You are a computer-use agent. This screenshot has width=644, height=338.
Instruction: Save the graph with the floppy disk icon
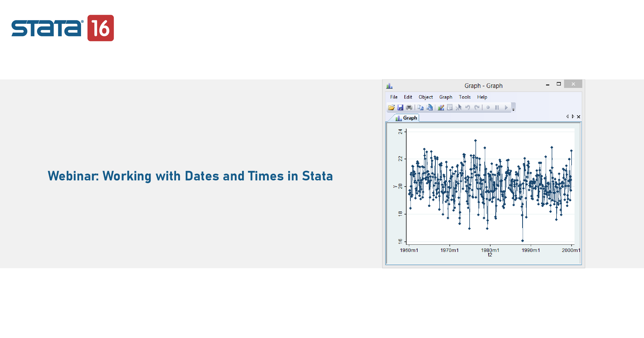pyautogui.click(x=400, y=107)
